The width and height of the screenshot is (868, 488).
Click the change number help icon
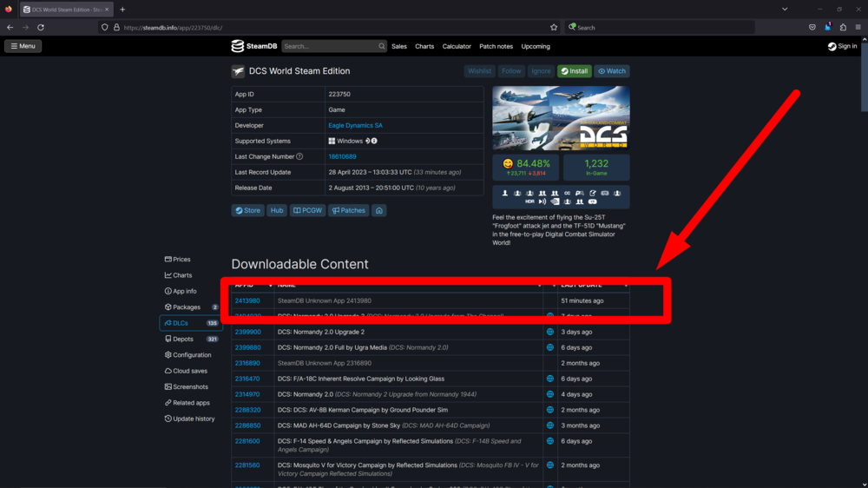point(299,157)
